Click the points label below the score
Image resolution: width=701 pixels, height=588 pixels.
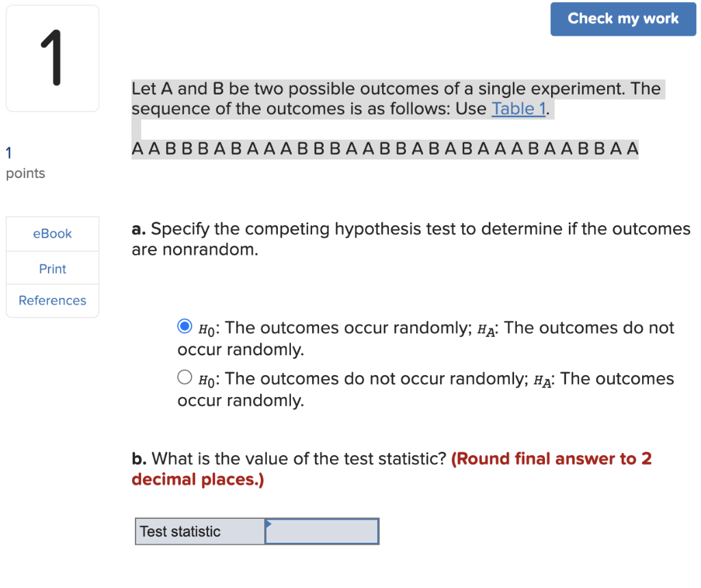pos(25,173)
